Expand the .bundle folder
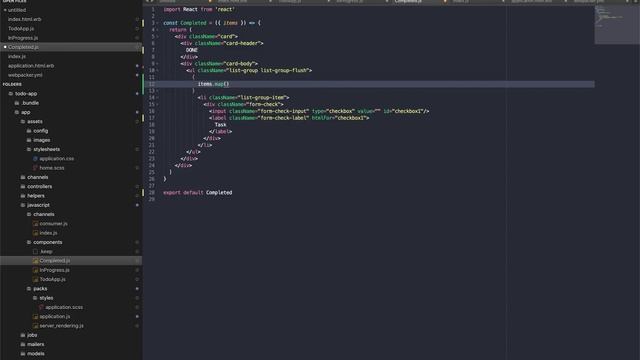Screen dimensions: 640x360 click(17, 103)
